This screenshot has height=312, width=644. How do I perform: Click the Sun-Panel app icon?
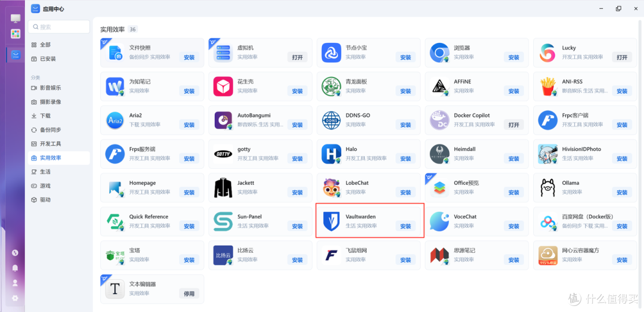tap(224, 221)
